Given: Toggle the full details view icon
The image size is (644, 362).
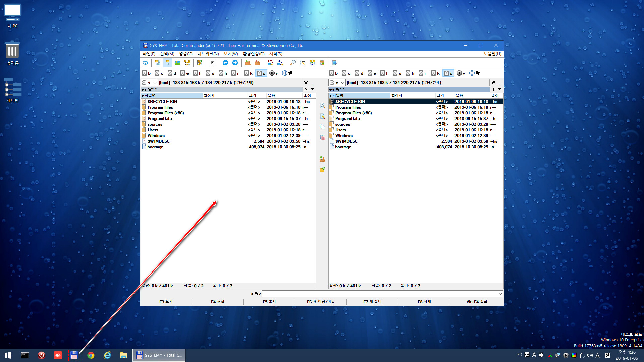Looking at the screenshot, I should 167,63.
